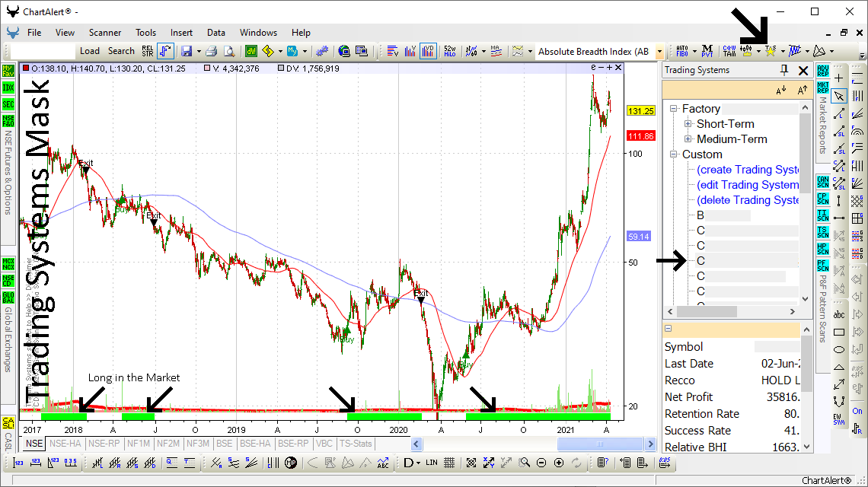The image size is (868, 487).
Task: Click the PF SCN scan icon
Action: coord(822,266)
